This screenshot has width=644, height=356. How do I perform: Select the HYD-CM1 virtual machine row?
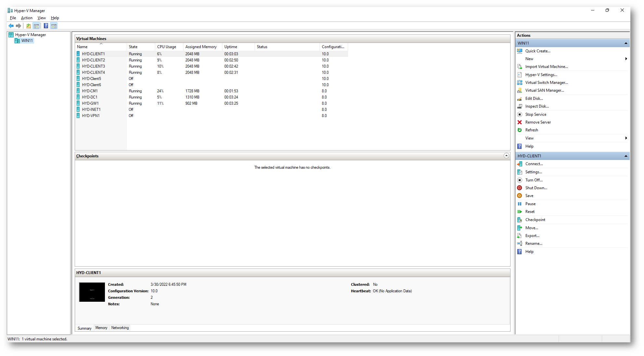[211, 91]
